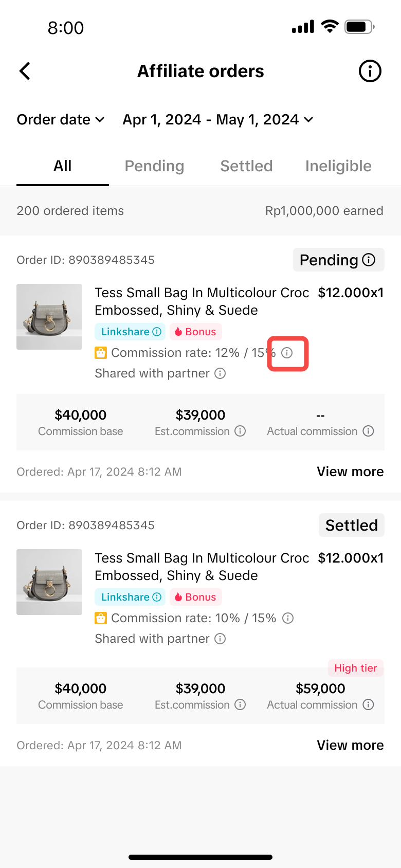Expand the Order date dropdown

[x=61, y=120]
